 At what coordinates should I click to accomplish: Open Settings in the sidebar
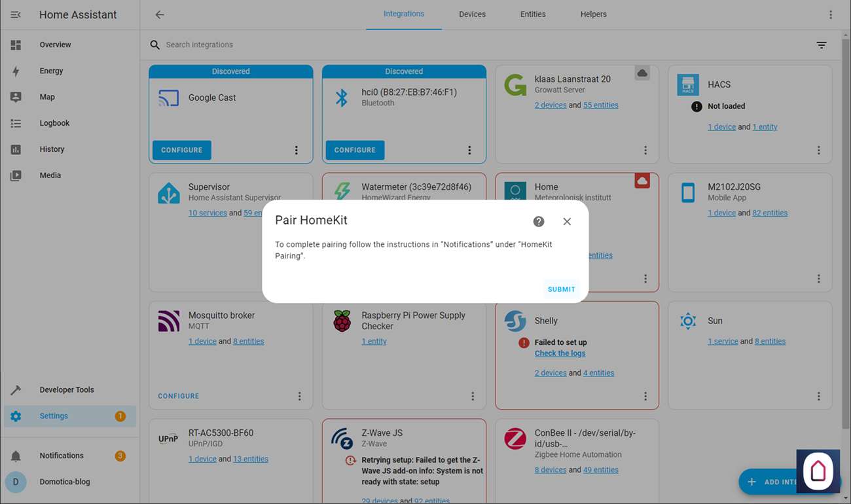tap(70, 416)
